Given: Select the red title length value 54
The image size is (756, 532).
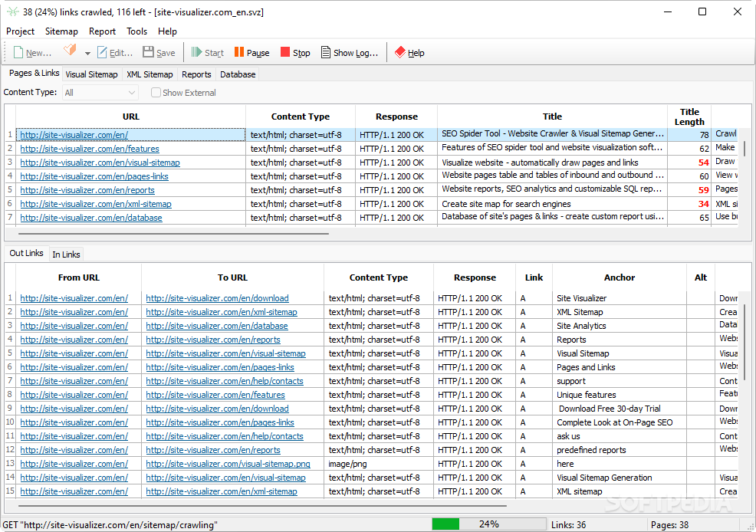Looking at the screenshot, I should point(703,163).
